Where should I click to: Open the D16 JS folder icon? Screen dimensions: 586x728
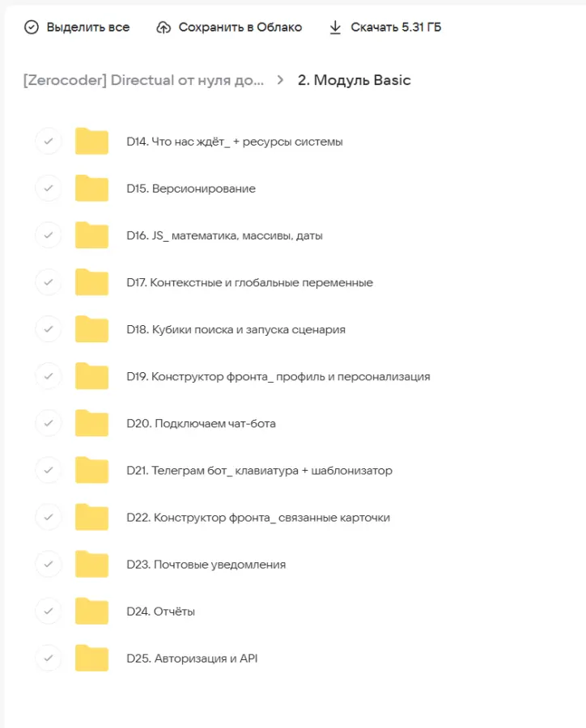(91, 235)
